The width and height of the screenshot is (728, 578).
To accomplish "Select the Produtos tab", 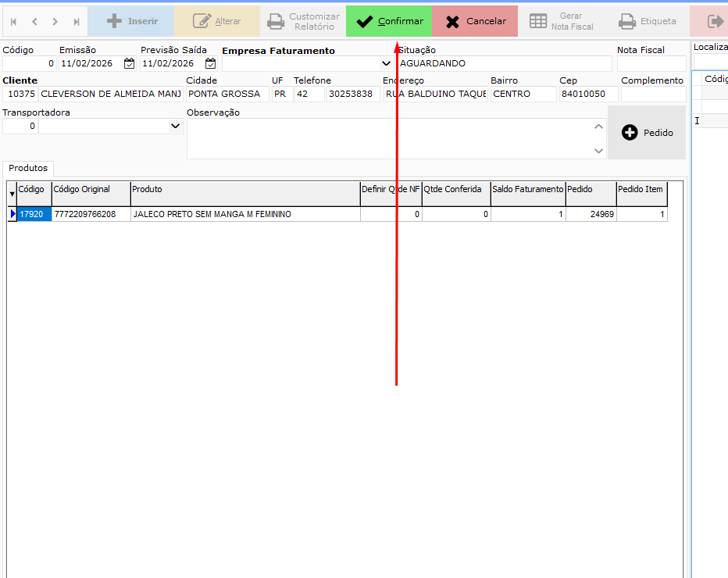I will pyautogui.click(x=28, y=168).
